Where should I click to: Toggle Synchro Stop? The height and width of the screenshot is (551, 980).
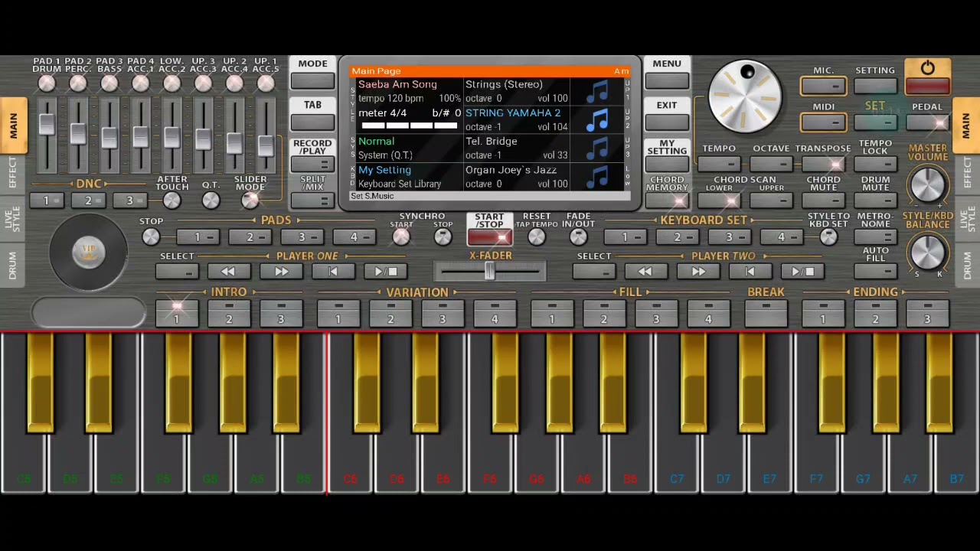(x=443, y=237)
